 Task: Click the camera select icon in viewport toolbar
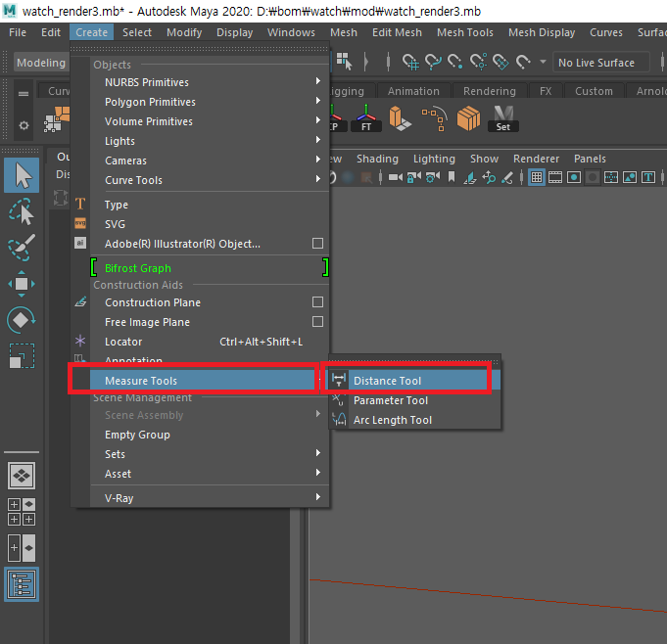396,177
